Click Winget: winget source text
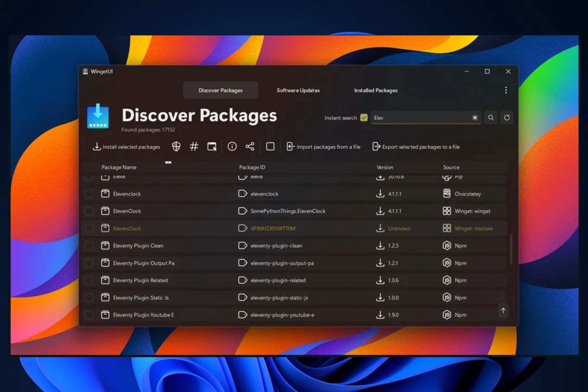Viewport: 588px width, 392px height. coord(472,211)
